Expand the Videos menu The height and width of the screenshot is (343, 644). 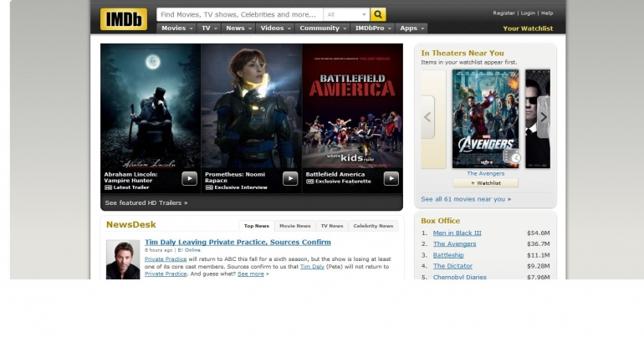click(276, 28)
